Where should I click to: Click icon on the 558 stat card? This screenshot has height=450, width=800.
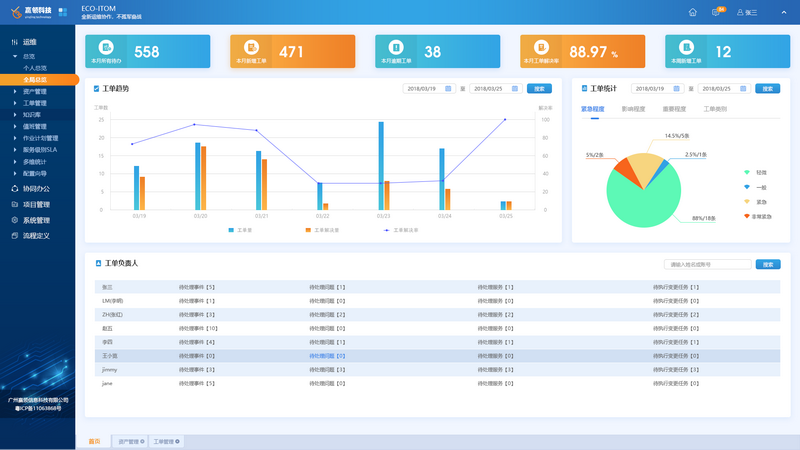click(106, 47)
